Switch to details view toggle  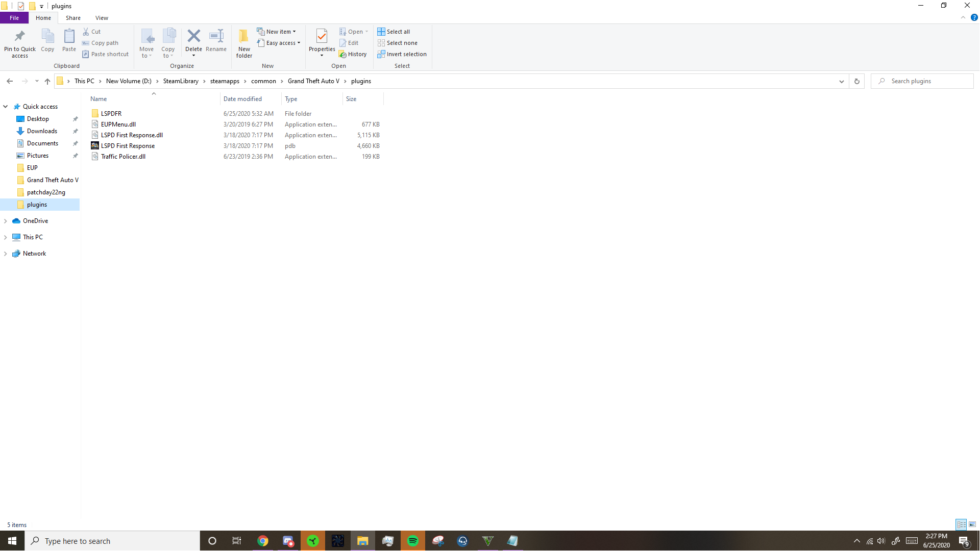[x=961, y=524]
